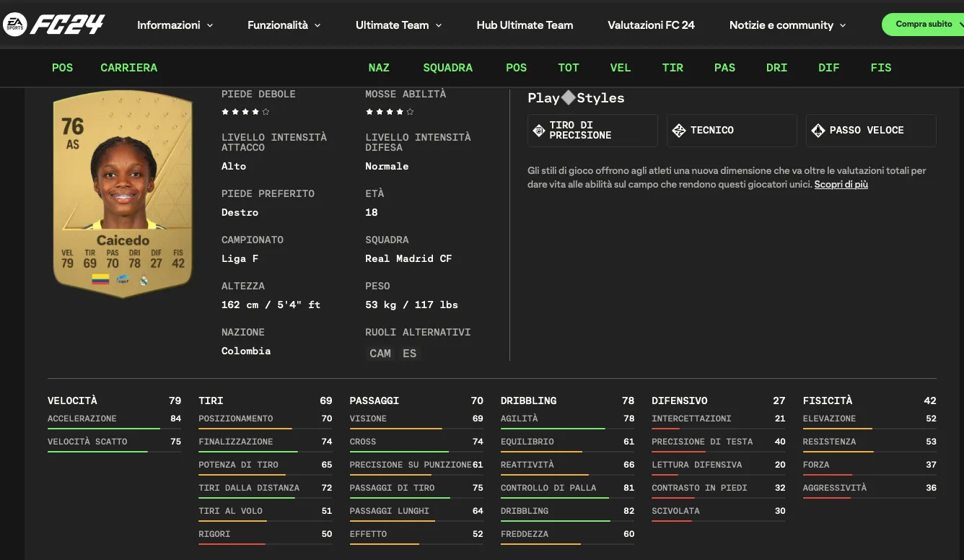Select the CAM alternative role chip
The height and width of the screenshot is (560, 964).
[380, 354]
